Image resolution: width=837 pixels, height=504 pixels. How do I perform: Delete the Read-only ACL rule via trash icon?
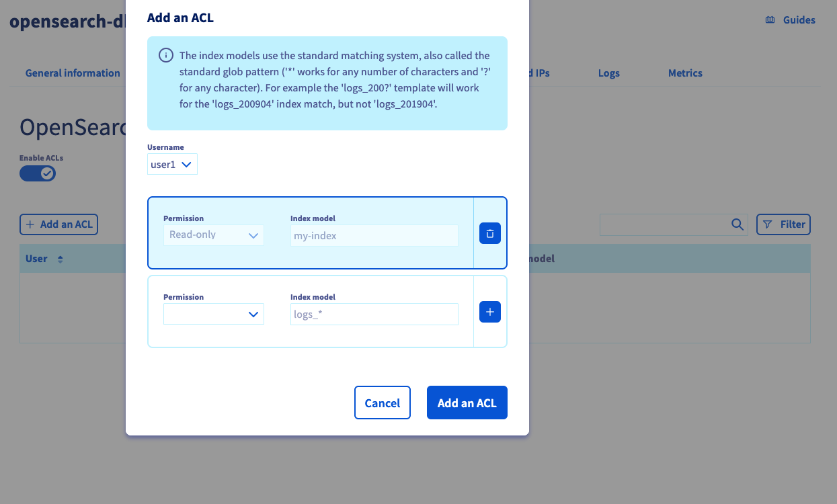[x=489, y=232]
